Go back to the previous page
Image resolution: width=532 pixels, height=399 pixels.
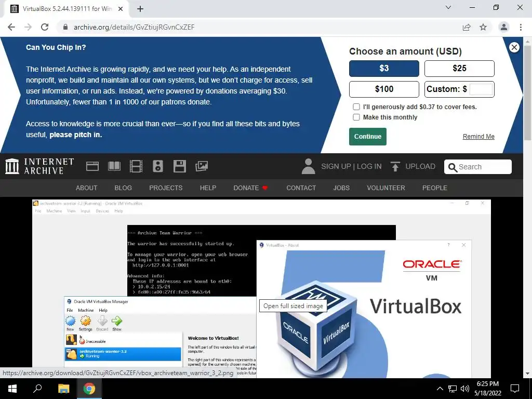pos(11,27)
